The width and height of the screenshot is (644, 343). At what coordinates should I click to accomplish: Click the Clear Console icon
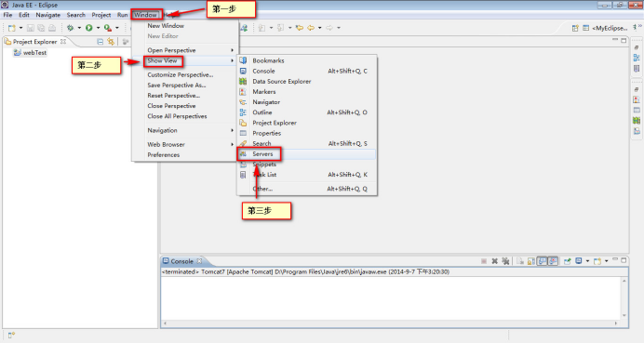pyautogui.click(x=520, y=261)
